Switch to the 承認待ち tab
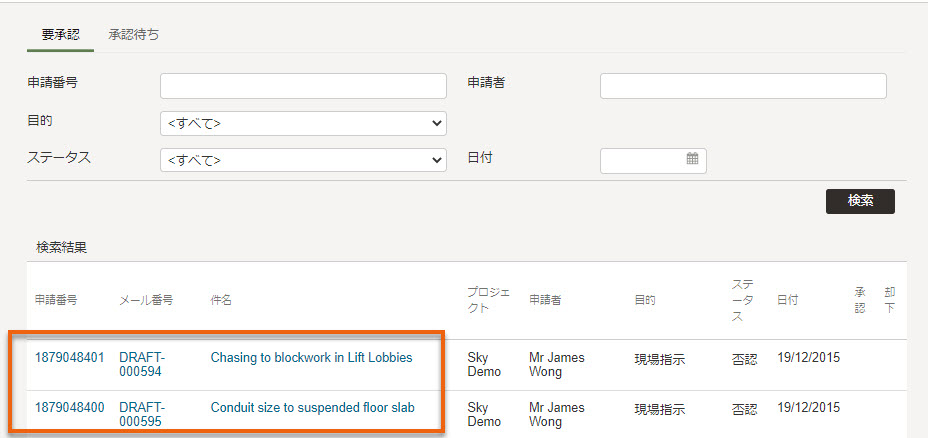The width and height of the screenshot is (928, 438). (134, 35)
